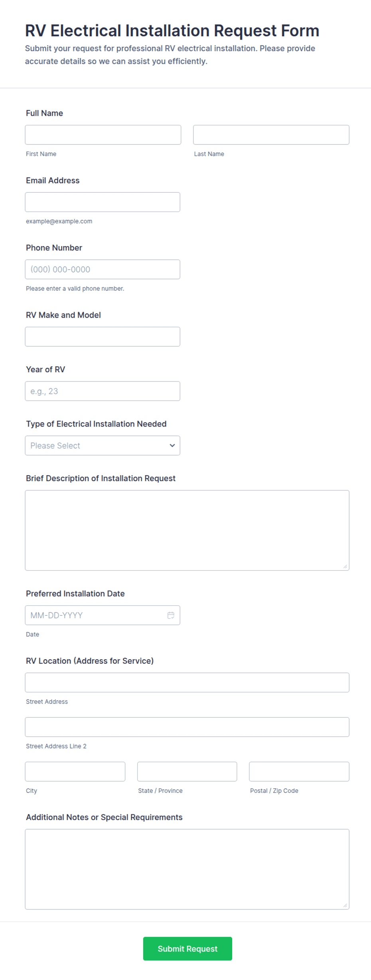Expand Type of Electrical Installation Needed dropdown
Viewport: 371px width, 980px height.
coord(103,445)
